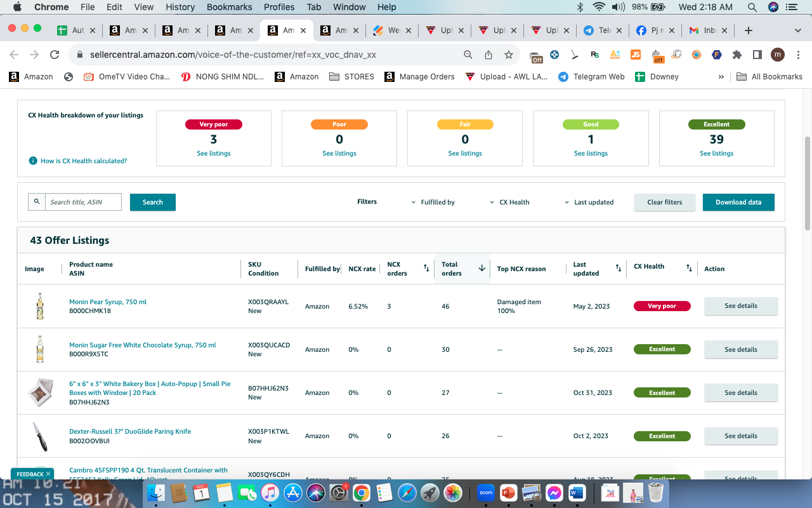See details for White Bakery Box listing
The image size is (812, 508).
(x=741, y=392)
